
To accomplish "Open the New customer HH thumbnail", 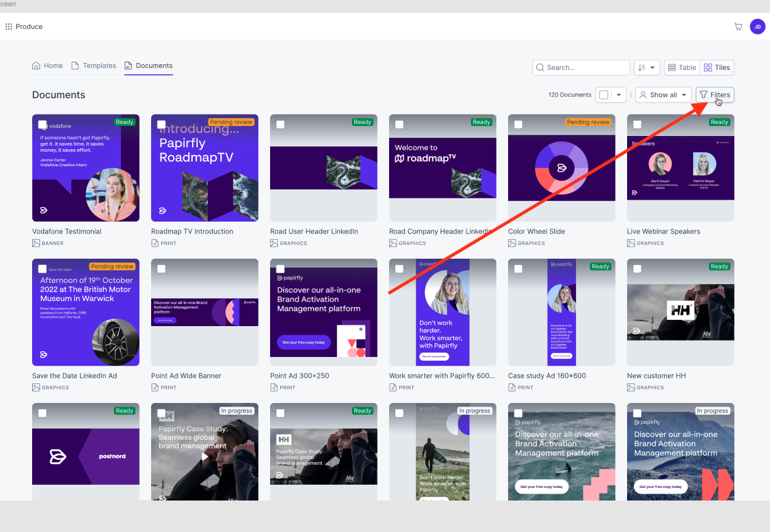I will [681, 312].
